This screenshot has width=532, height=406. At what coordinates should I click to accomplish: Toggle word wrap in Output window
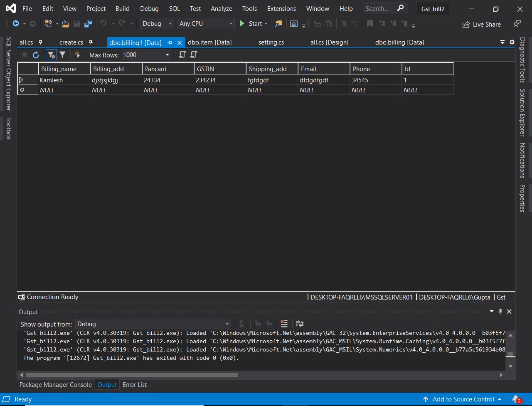point(299,324)
